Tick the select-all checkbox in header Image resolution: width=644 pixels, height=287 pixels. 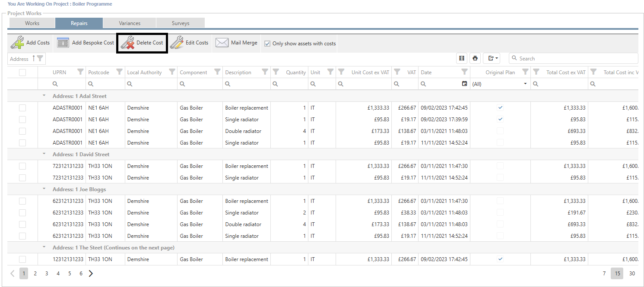[x=22, y=73]
